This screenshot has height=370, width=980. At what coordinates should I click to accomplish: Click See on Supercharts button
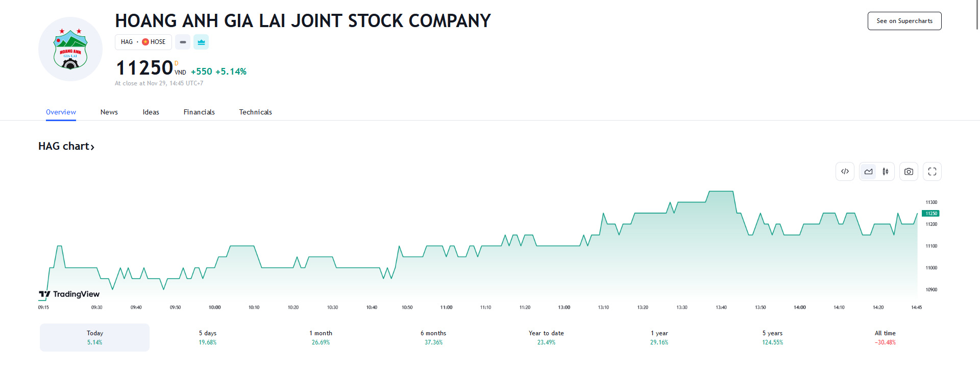(904, 21)
